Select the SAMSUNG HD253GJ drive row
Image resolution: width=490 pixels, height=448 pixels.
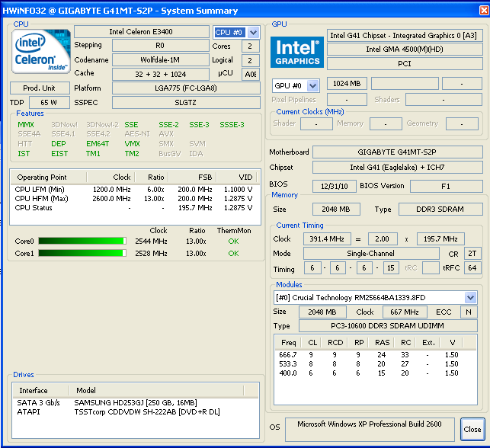[x=136, y=403]
